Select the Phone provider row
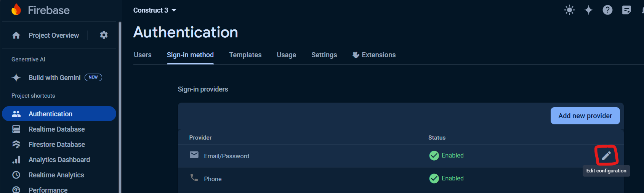 coord(213,179)
